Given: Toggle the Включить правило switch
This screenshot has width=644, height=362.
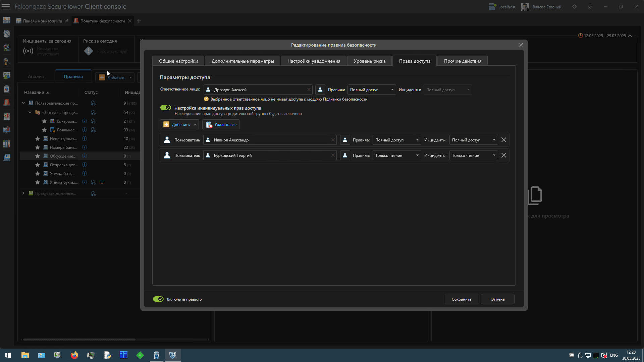Looking at the screenshot, I should tap(158, 299).
